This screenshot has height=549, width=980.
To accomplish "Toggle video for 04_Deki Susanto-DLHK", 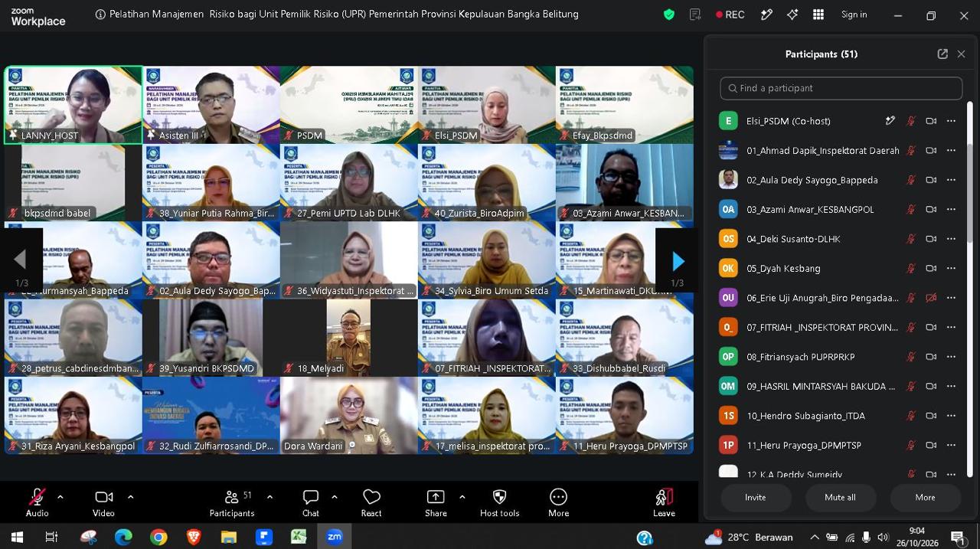I will [x=931, y=239].
